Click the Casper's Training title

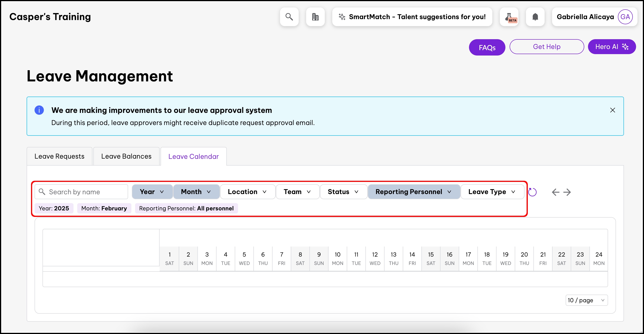click(x=50, y=17)
